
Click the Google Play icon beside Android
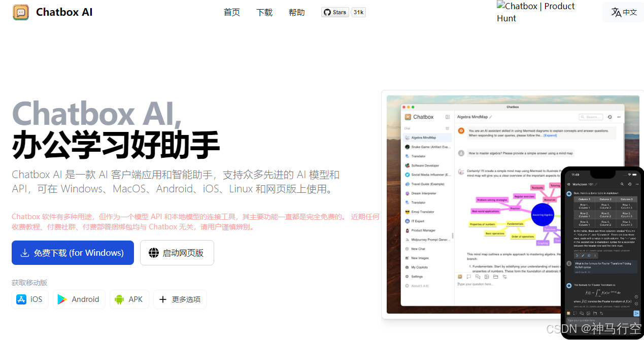tap(62, 299)
